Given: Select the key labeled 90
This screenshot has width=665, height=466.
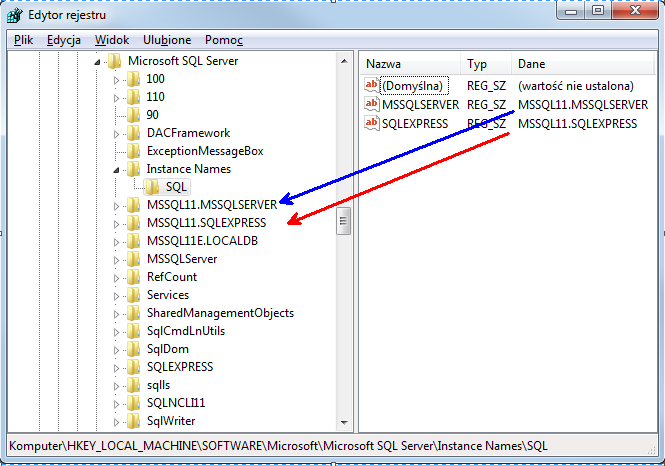Looking at the screenshot, I should 152,115.
